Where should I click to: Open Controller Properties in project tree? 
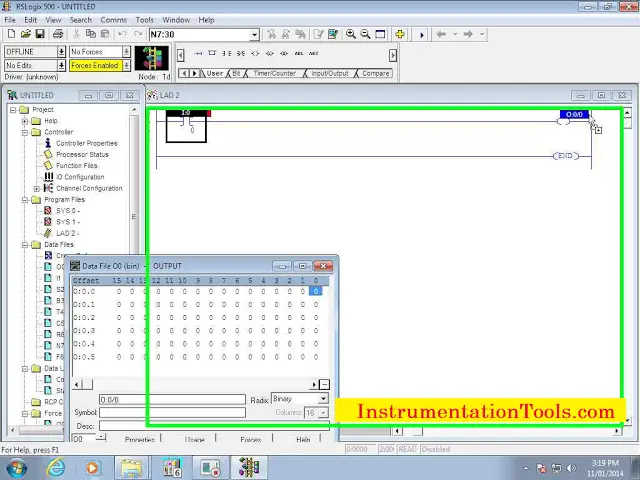coord(87,143)
